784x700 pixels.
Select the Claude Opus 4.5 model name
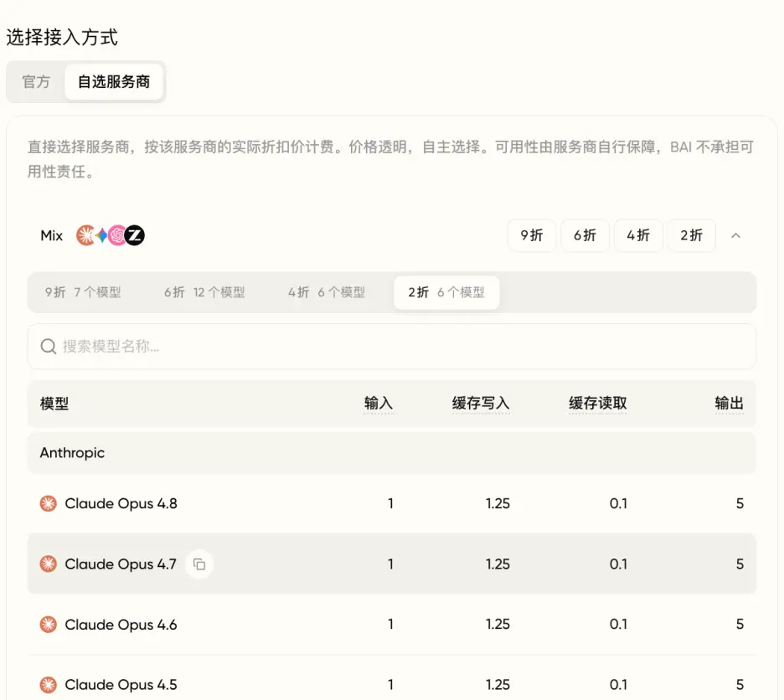click(121, 684)
